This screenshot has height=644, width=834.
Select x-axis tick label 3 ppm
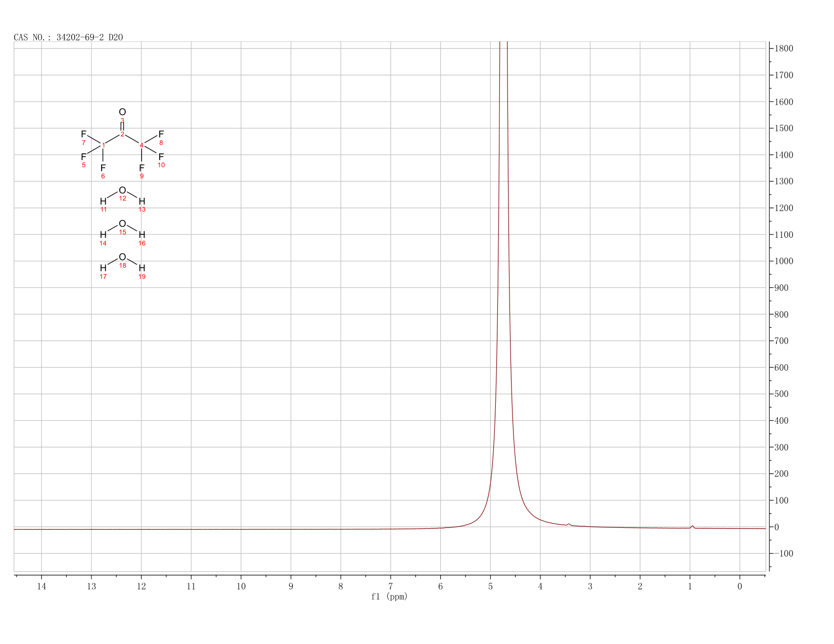point(590,586)
